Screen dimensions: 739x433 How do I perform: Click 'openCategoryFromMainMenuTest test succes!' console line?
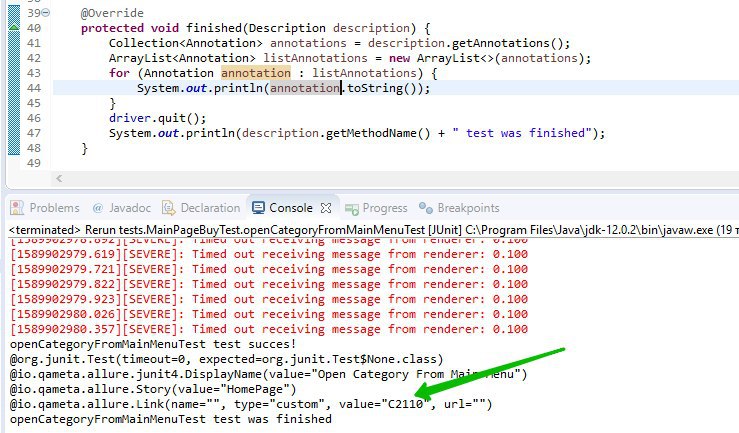tap(153, 344)
